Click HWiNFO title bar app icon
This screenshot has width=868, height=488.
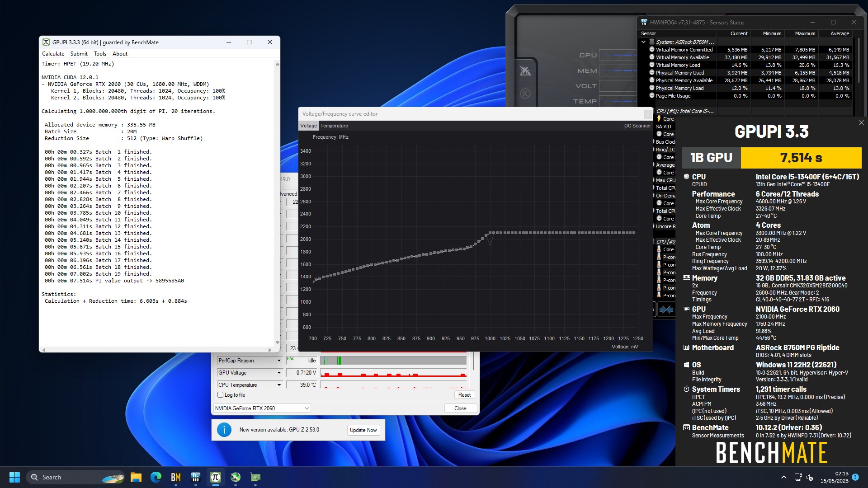(x=644, y=22)
